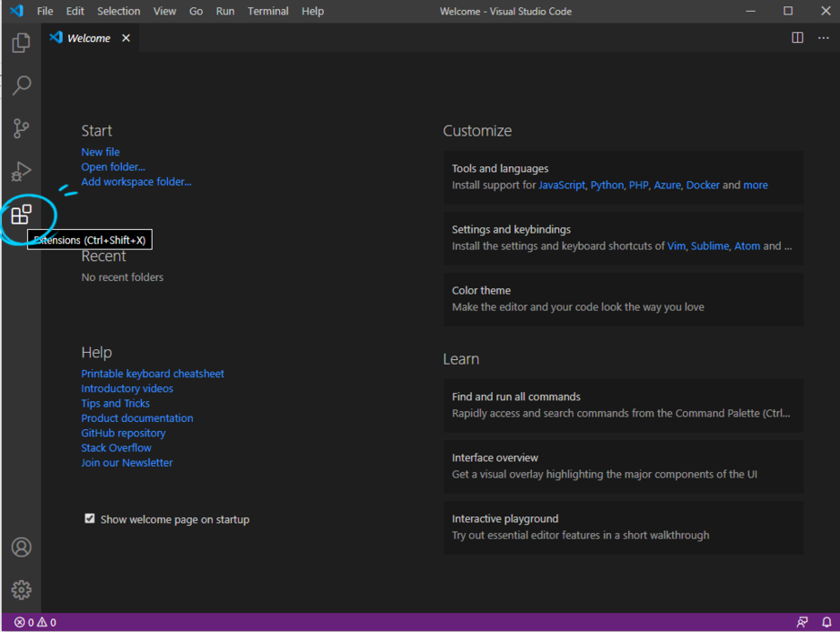Open the Edit menu
Screen dimensions: 840x632
[75, 12]
